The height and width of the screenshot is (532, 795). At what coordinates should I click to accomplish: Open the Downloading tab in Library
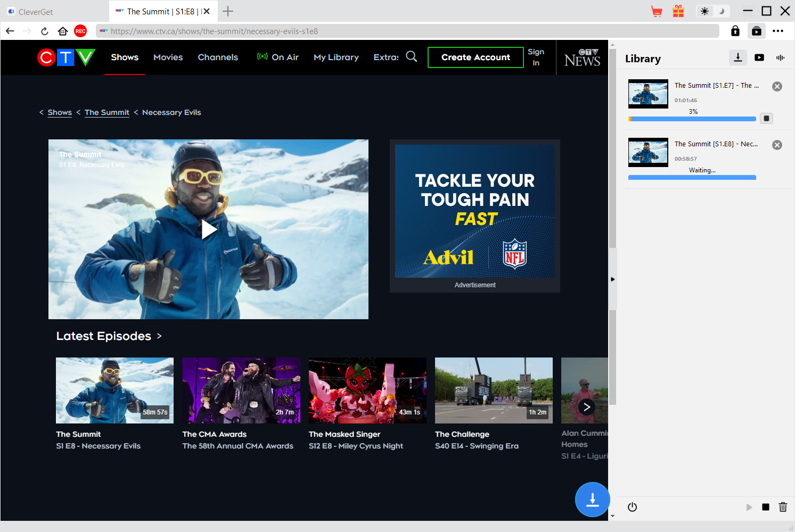(737, 57)
